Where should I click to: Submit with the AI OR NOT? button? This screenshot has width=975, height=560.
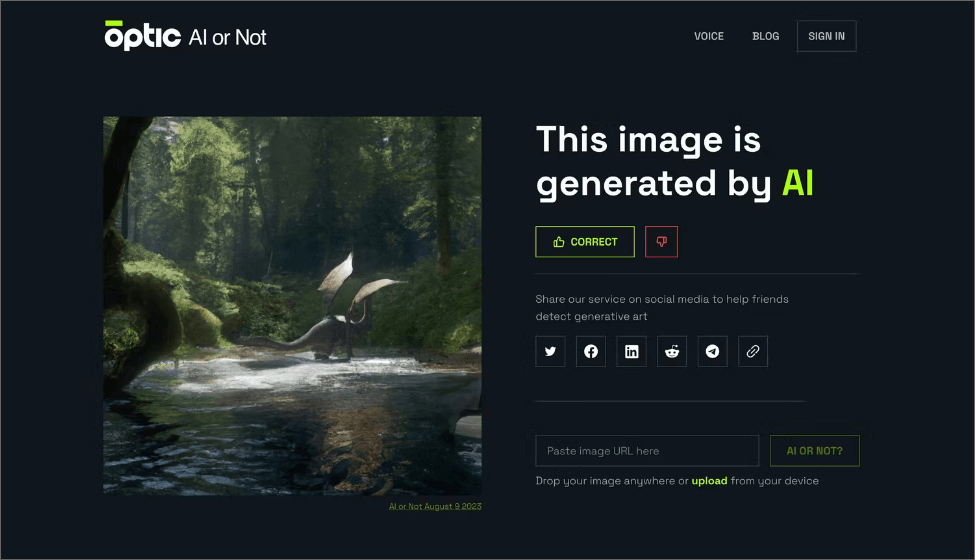(x=815, y=451)
